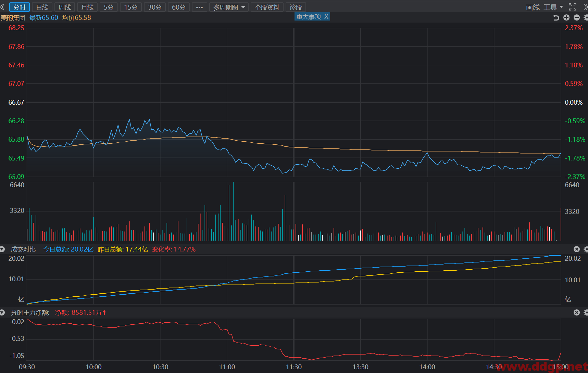The width and height of the screenshot is (588, 373).
Task: Switch to 分时 intraday tab
Action: (x=20, y=7)
